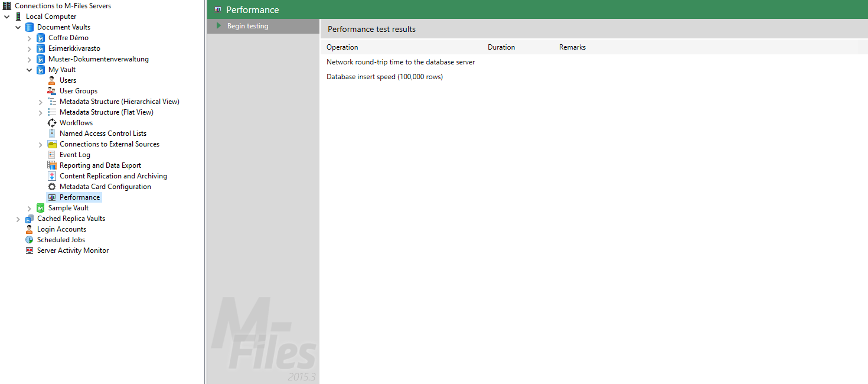Open the User Groups label
Viewport: 868px width, 384px height.
click(79, 91)
